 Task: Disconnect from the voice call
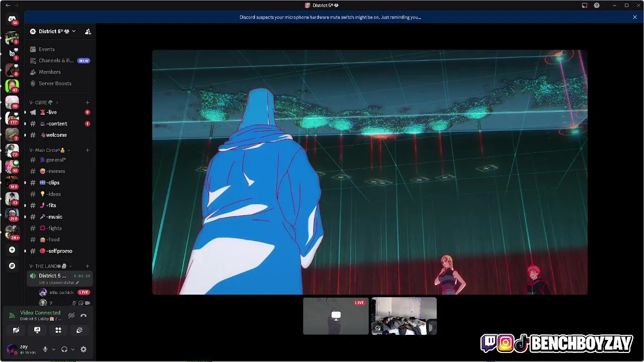pyautogui.click(x=84, y=316)
